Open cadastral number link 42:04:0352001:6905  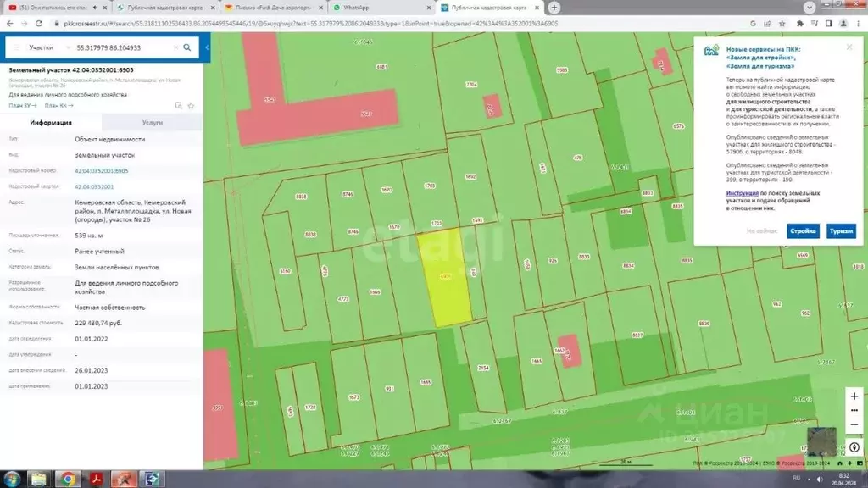coord(102,171)
